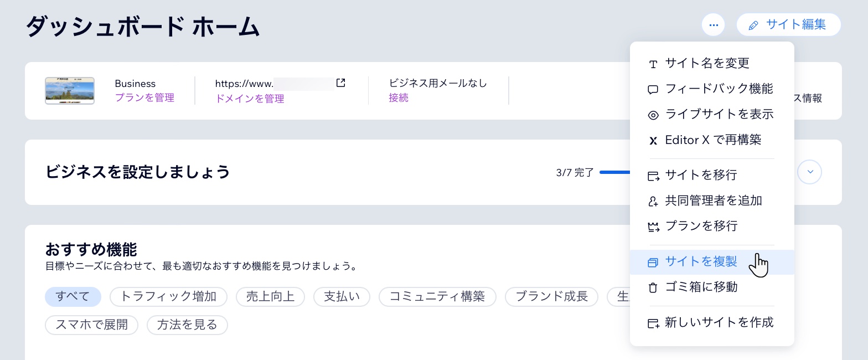This screenshot has width=868, height=360.
Task: Click the trash icon next to ゴミ箱に移動
Action: [x=653, y=287]
